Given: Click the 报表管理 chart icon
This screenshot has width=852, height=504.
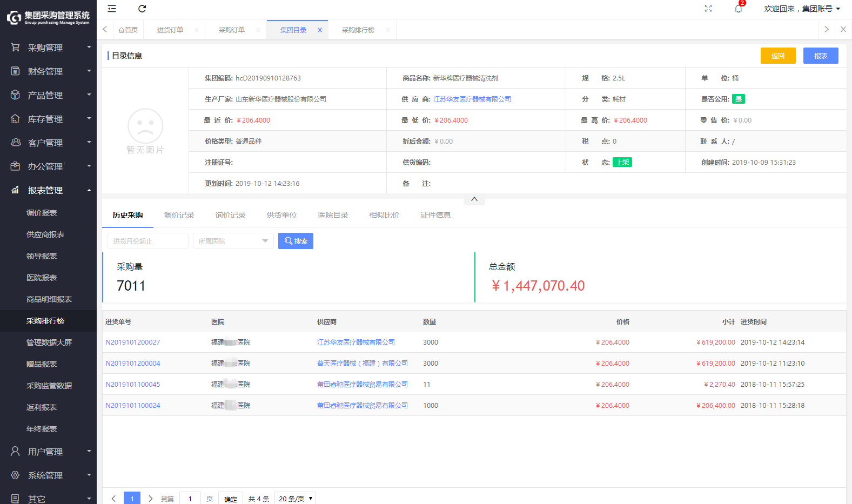Looking at the screenshot, I should point(15,190).
